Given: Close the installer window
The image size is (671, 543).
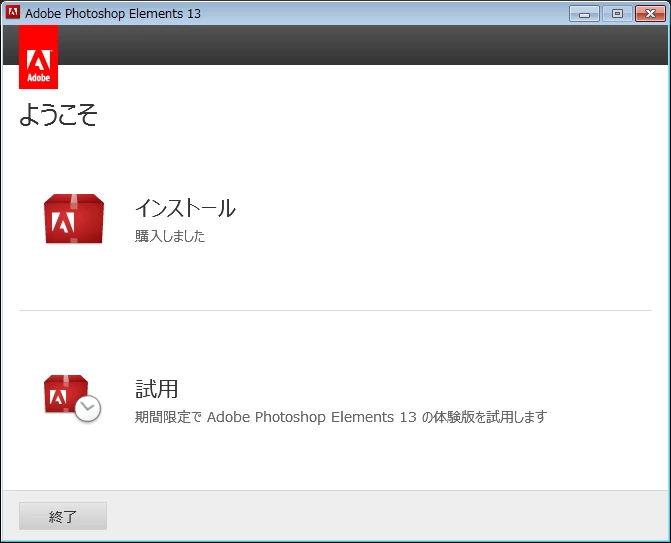Looking at the screenshot, I should [650, 14].
